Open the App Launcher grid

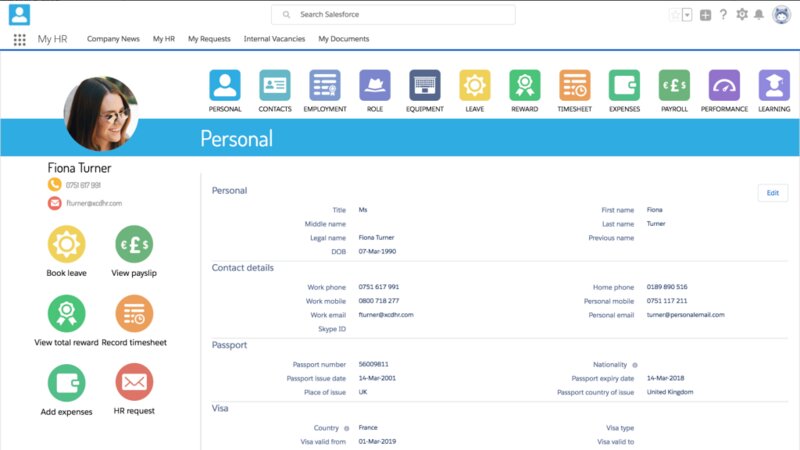click(20, 39)
